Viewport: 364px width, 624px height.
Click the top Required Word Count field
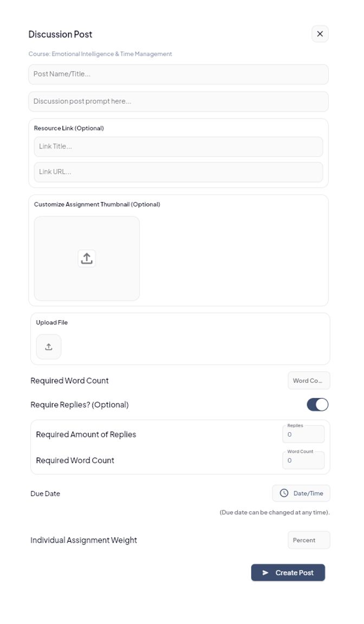coord(308,381)
